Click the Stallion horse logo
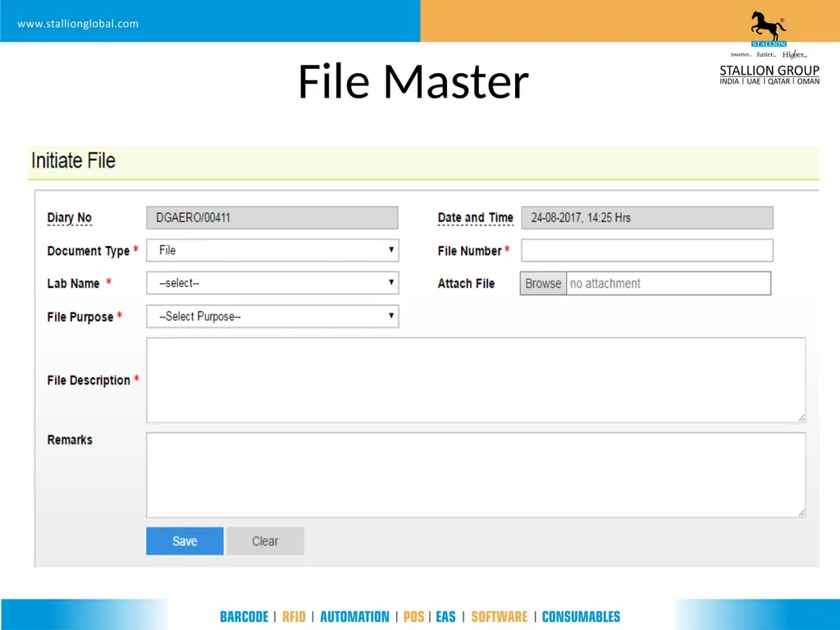 coord(768,29)
